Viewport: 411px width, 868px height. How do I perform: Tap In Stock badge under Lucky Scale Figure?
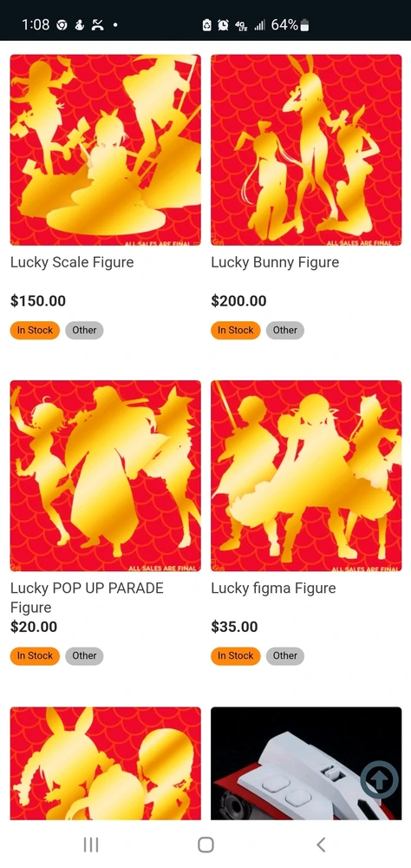click(35, 330)
